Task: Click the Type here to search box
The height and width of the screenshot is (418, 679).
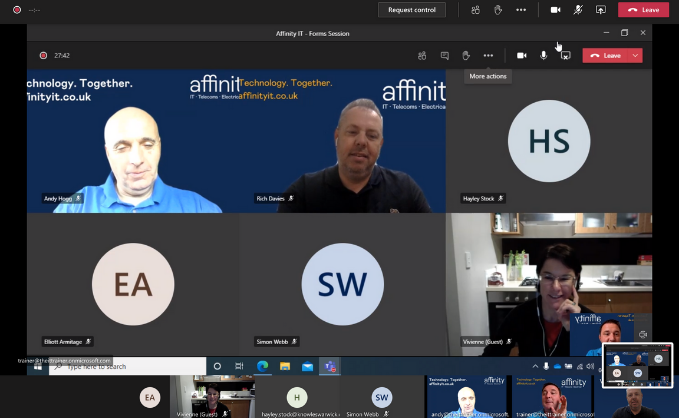Action: 127,366
